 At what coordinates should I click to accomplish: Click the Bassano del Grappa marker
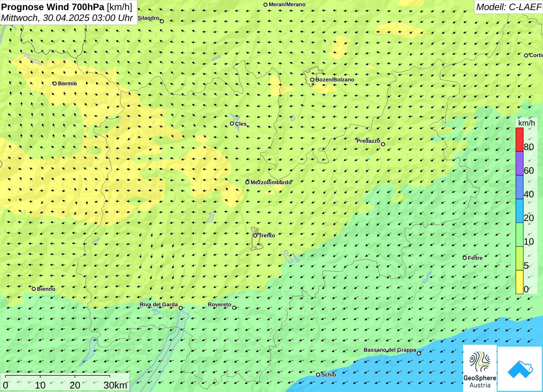pyautogui.click(x=419, y=353)
